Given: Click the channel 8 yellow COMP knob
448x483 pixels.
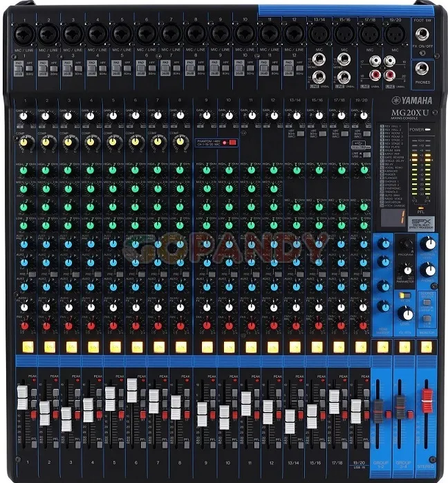Looking at the screenshot, I should (180, 142).
